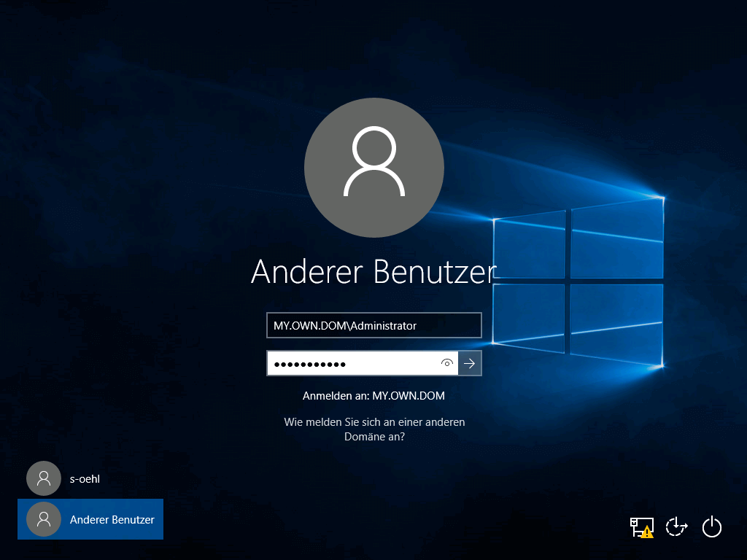The height and width of the screenshot is (560, 747).
Task: Open the other domain sign-in help link
Action: point(373,429)
